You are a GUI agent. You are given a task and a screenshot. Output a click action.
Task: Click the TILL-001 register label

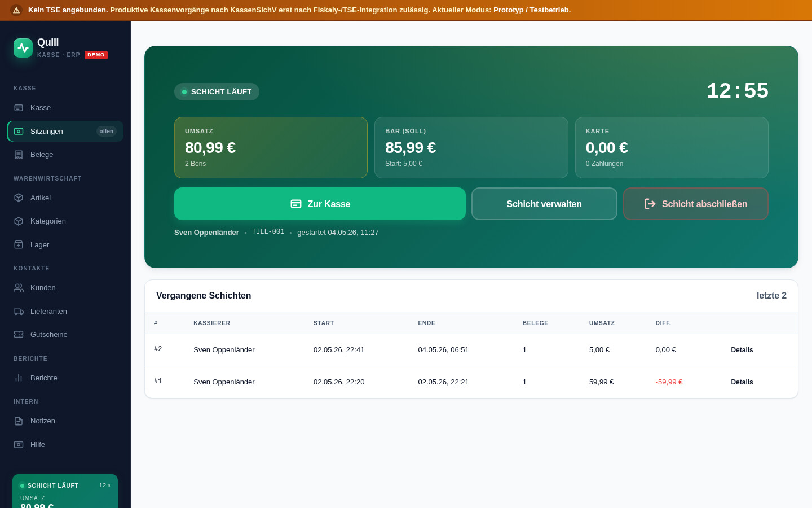pyautogui.click(x=268, y=232)
